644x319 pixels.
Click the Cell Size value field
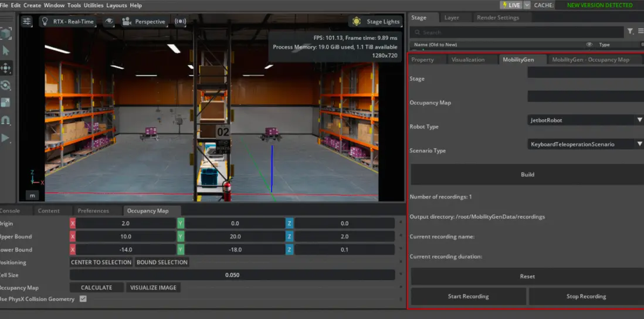click(x=232, y=275)
